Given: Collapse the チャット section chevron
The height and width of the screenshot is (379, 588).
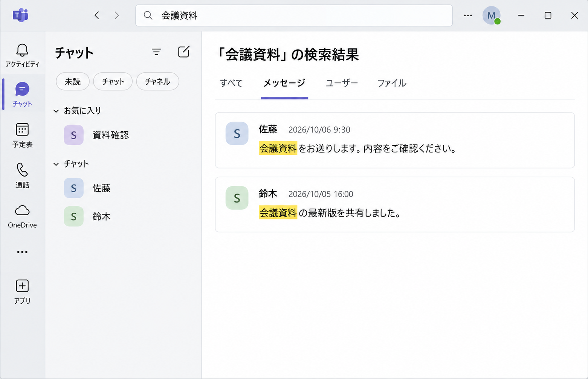Looking at the screenshot, I should pyautogui.click(x=56, y=164).
